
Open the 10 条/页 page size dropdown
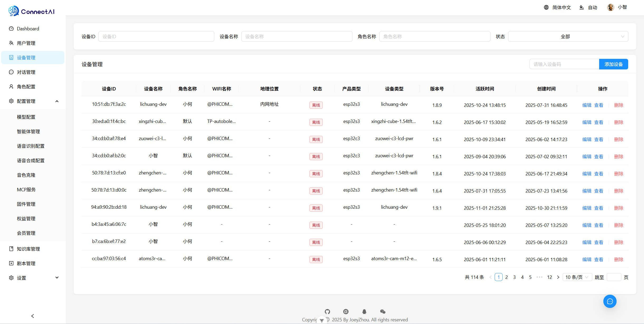(577, 277)
